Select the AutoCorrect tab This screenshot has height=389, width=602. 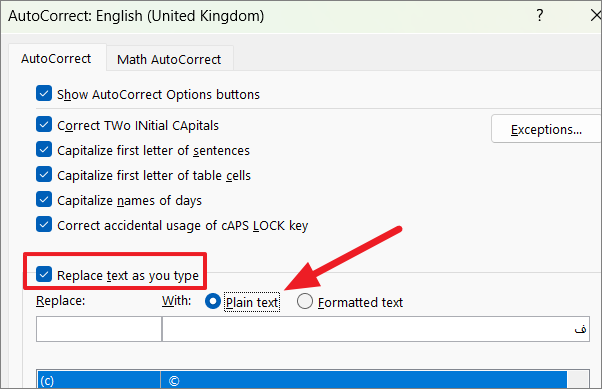pyautogui.click(x=56, y=58)
